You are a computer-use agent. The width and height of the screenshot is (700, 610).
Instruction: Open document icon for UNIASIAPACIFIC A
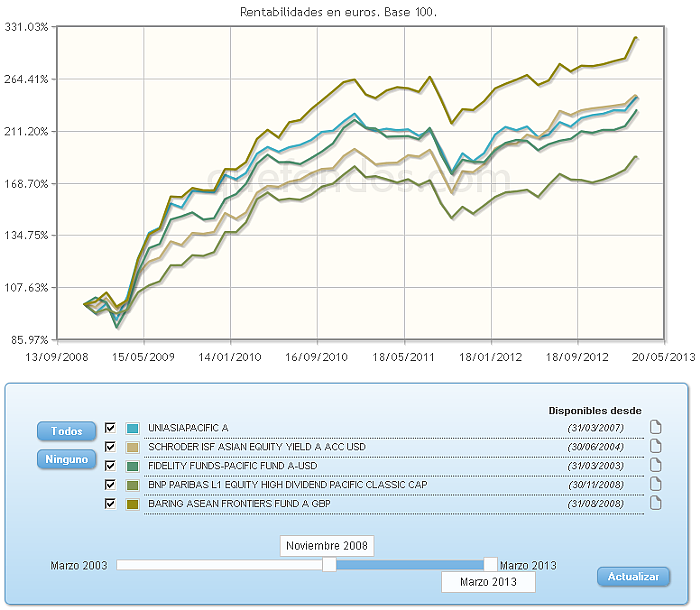[x=655, y=427]
